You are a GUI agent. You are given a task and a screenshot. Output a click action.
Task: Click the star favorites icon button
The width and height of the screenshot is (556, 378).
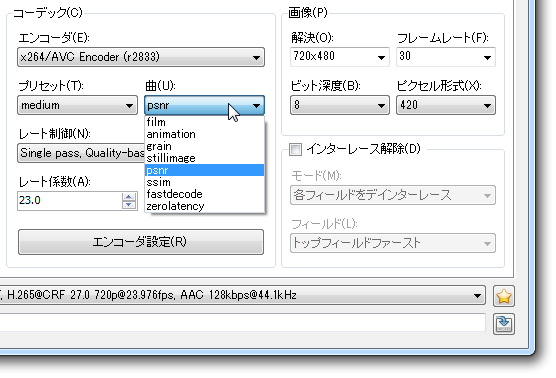pos(504,296)
